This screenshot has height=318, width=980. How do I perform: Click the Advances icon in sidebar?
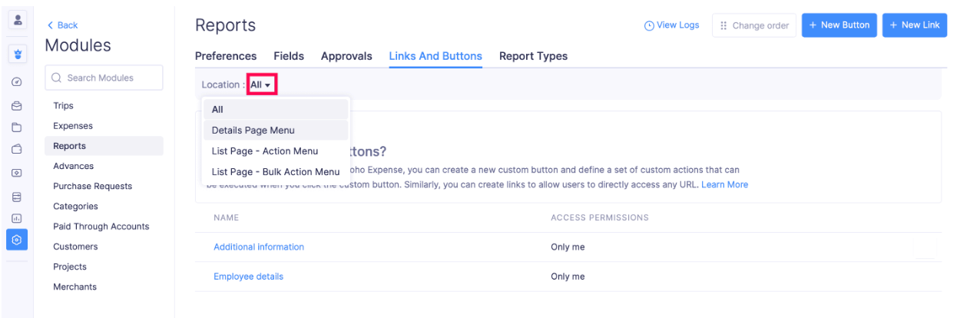click(17, 173)
